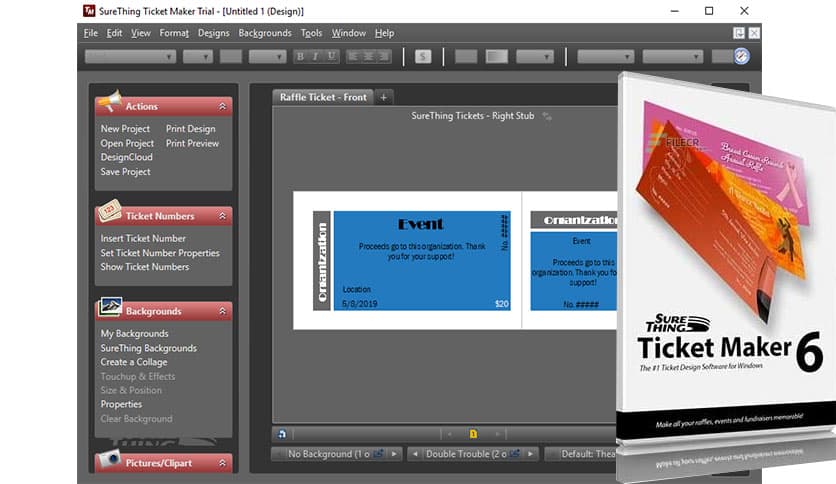This screenshot has width=836, height=484.
Task: Toggle the shadow S button
Action: (423, 57)
